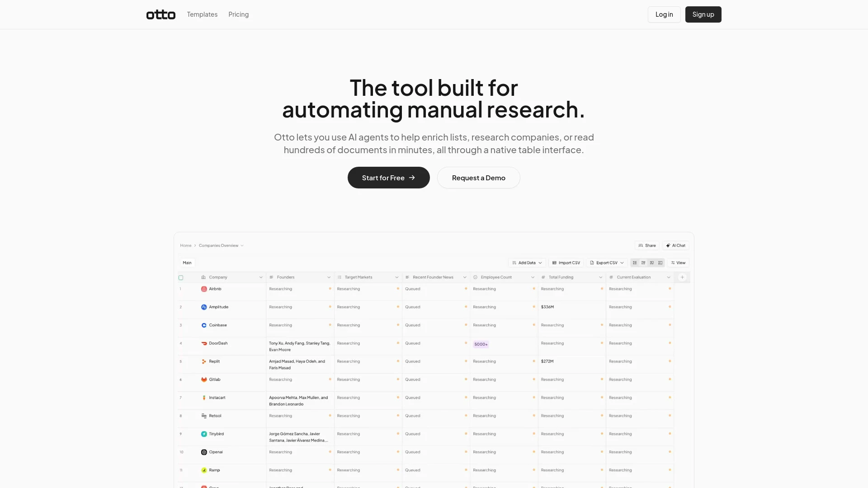The image size is (868, 488).
Task: Toggle the checkbox in header row
Action: coord(181,277)
